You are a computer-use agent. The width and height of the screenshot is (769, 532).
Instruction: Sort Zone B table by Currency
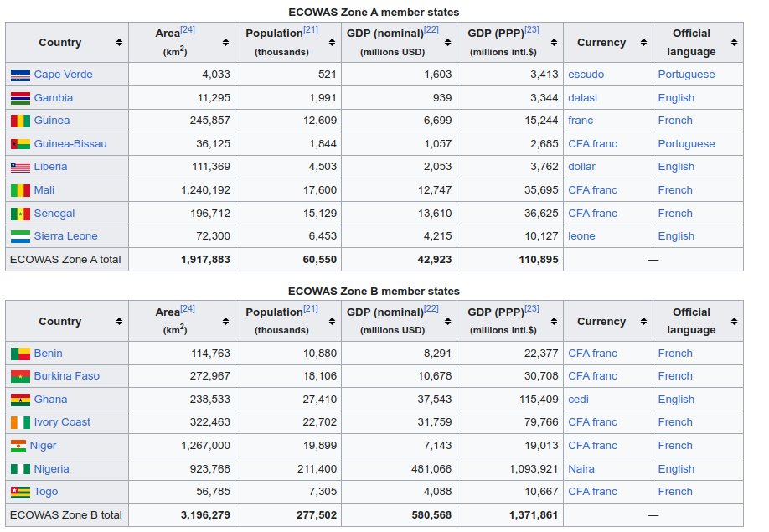(643, 322)
